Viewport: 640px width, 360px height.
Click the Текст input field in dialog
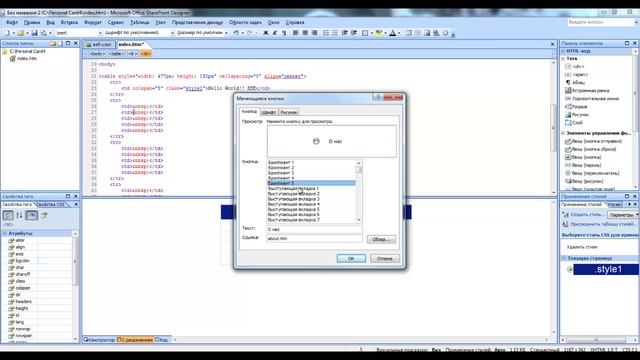314,229
